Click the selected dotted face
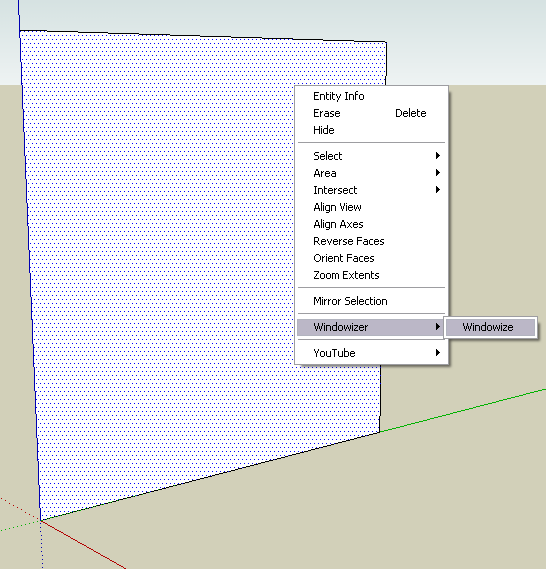Viewport: 546px width, 569px height. [x=163, y=254]
